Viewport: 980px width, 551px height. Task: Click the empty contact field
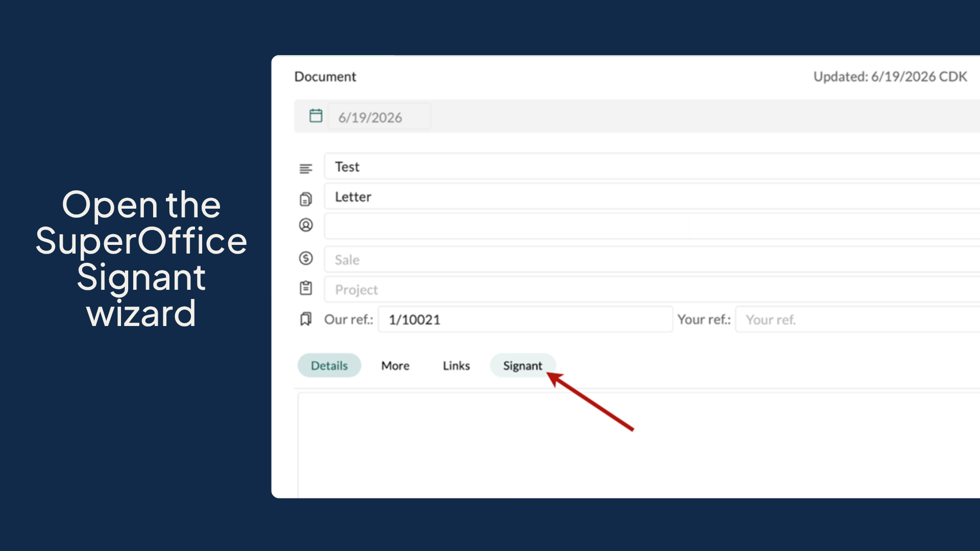652,226
